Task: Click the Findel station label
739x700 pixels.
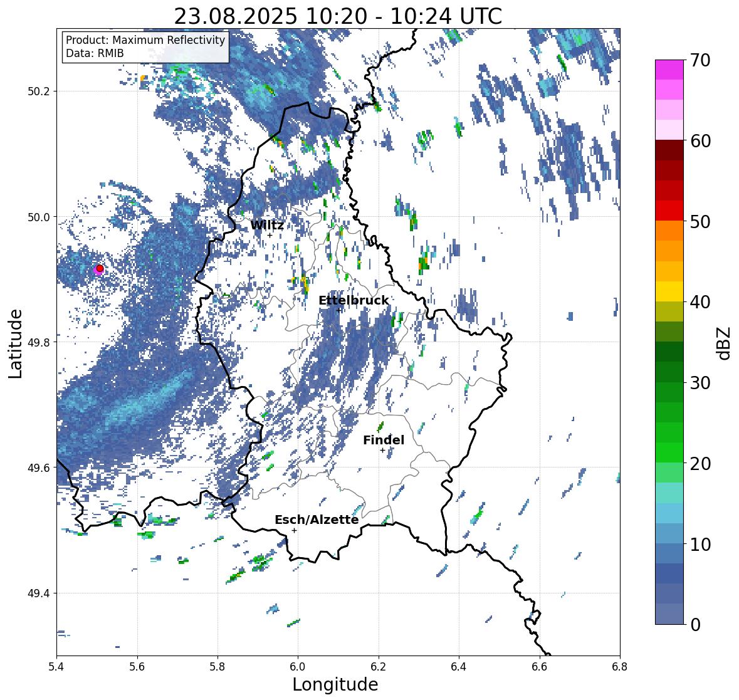Action: (384, 440)
